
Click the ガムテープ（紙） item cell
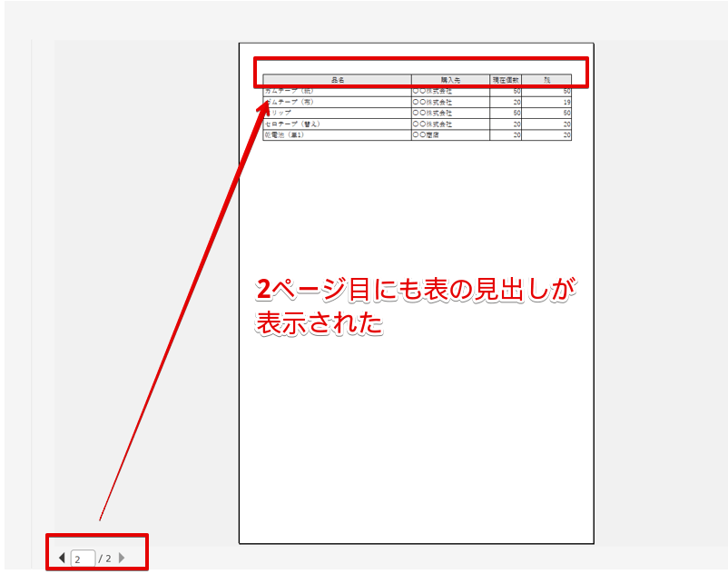click(338, 91)
